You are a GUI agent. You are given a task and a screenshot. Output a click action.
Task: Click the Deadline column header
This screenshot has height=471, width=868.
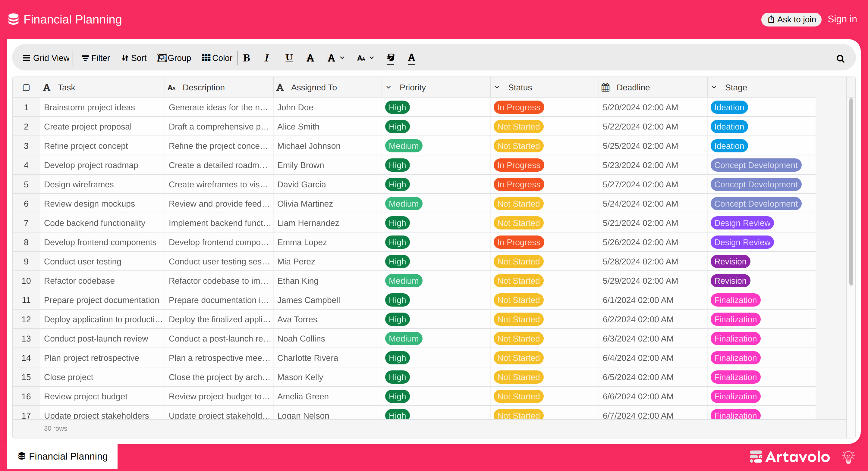pyautogui.click(x=653, y=88)
